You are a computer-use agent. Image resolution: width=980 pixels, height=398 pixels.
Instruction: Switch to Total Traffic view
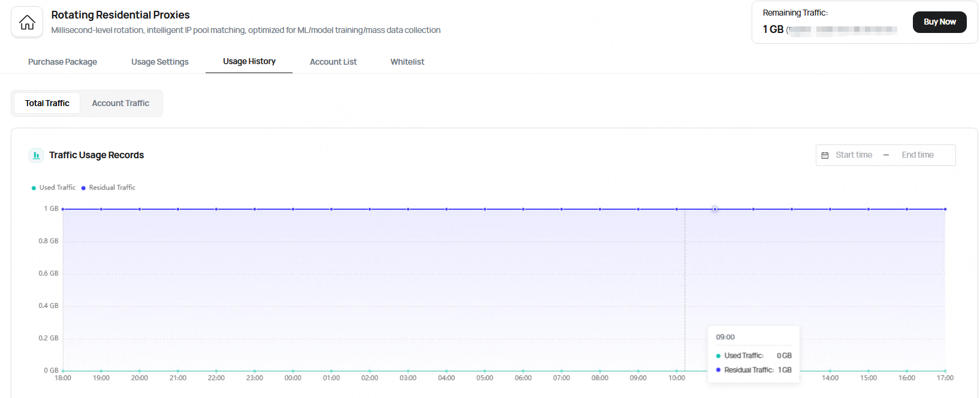pos(47,103)
